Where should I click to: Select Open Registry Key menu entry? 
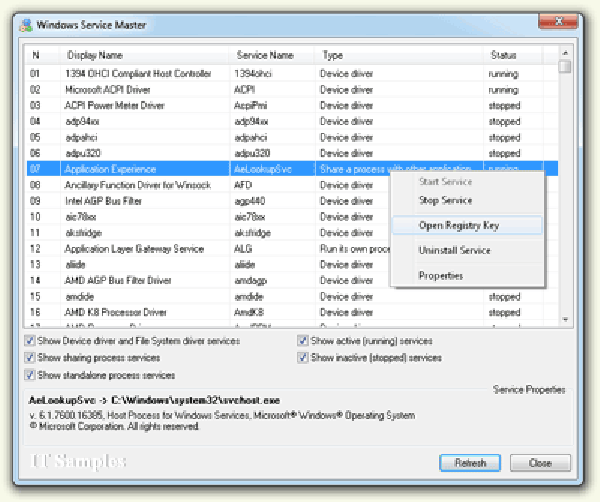(x=467, y=225)
